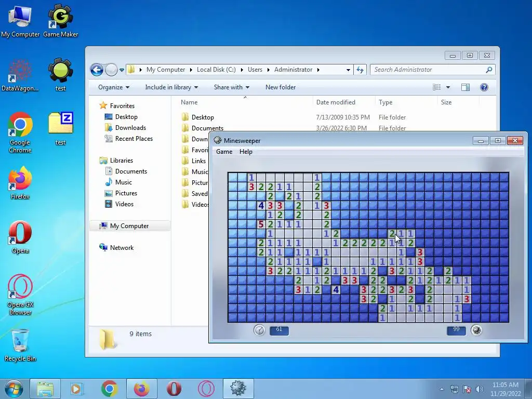Click the Minesweeper timer clock icon
Image resolution: width=532 pixels, height=399 pixels.
tap(259, 330)
